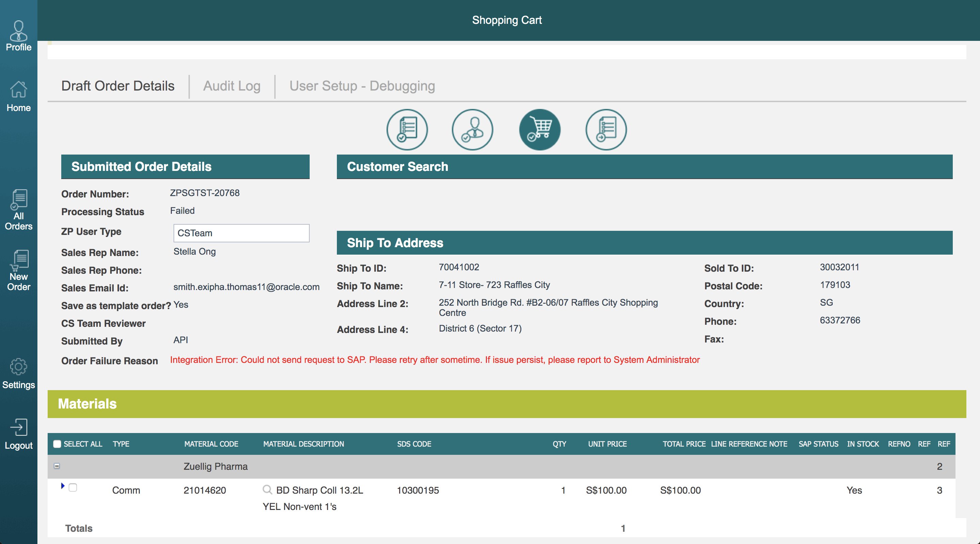Sort by SDS Code column header

coord(414,444)
